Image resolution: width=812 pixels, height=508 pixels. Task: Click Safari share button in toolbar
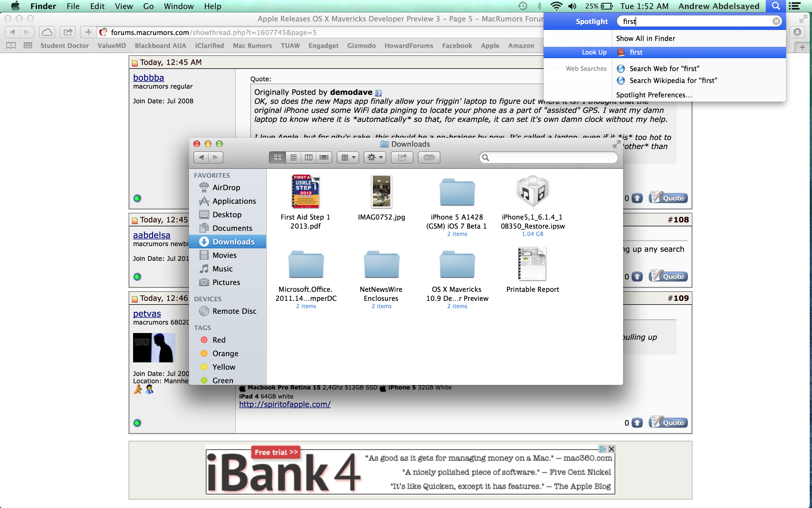pyautogui.click(x=68, y=32)
